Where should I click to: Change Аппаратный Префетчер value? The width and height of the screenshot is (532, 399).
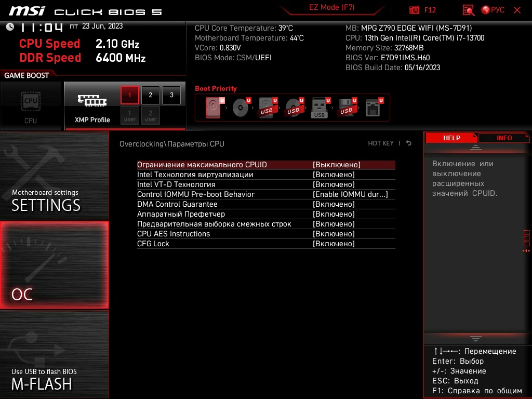(x=334, y=214)
